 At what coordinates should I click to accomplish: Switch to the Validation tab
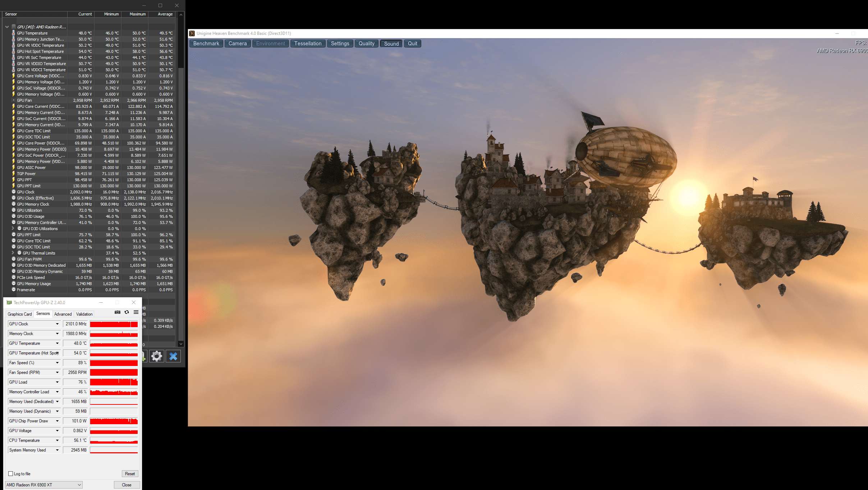[84, 314]
